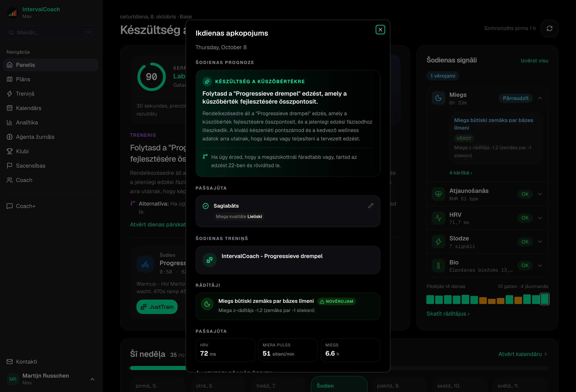Open the Atvērt kalendāru link
The width and height of the screenshot is (576, 392).
[x=522, y=354]
